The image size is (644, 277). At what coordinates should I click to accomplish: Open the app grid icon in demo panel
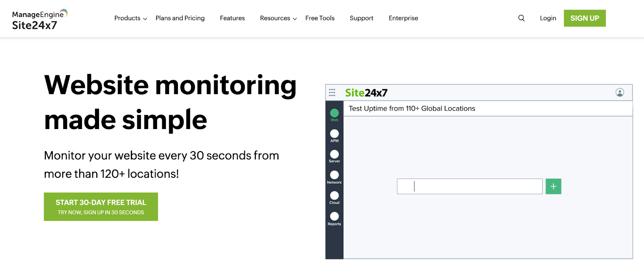click(x=332, y=93)
